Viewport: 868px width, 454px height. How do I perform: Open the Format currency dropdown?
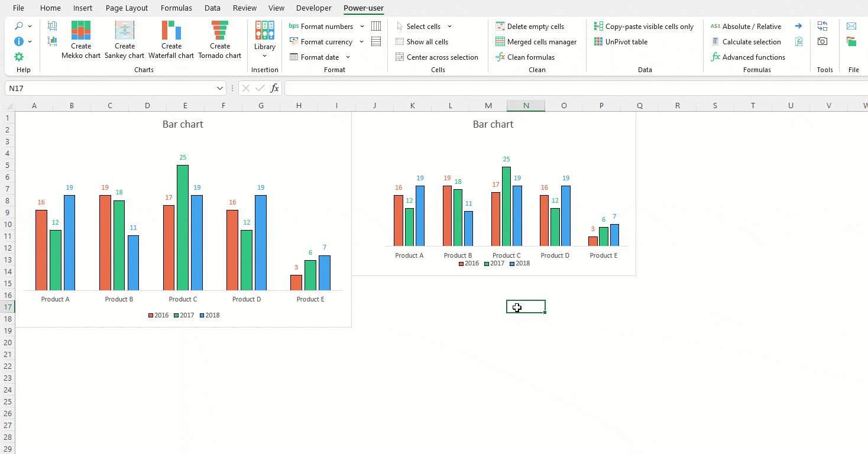[361, 41]
